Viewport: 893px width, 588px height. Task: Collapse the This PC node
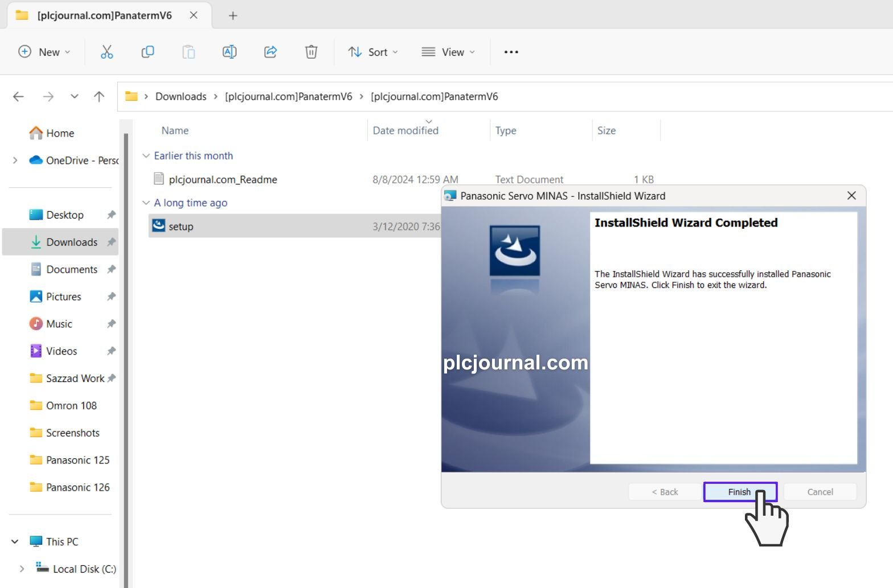pyautogui.click(x=15, y=542)
